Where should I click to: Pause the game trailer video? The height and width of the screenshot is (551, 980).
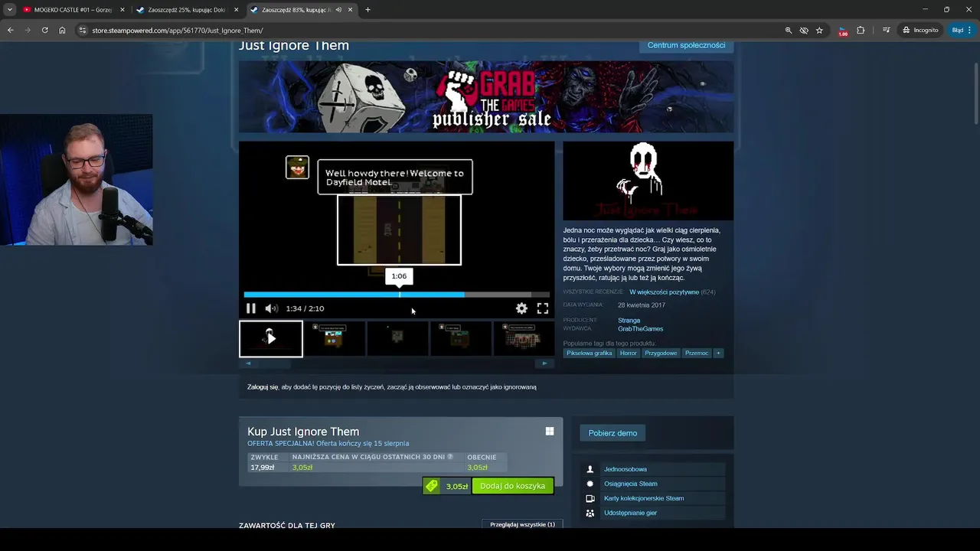point(250,308)
